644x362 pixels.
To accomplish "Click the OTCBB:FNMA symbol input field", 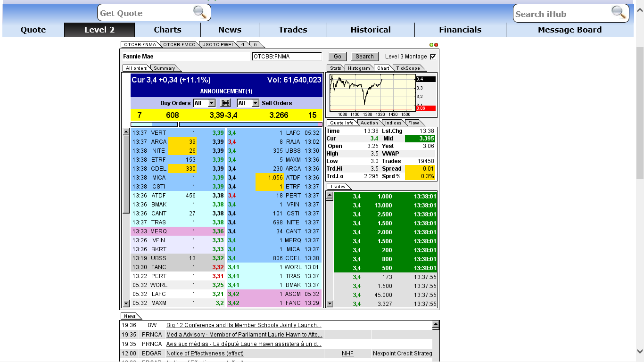I will pos(287,57).
